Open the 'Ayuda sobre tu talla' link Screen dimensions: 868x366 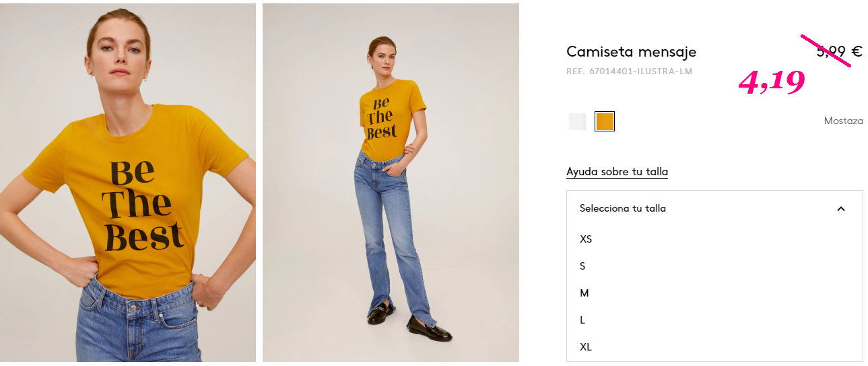coord(617,172)
